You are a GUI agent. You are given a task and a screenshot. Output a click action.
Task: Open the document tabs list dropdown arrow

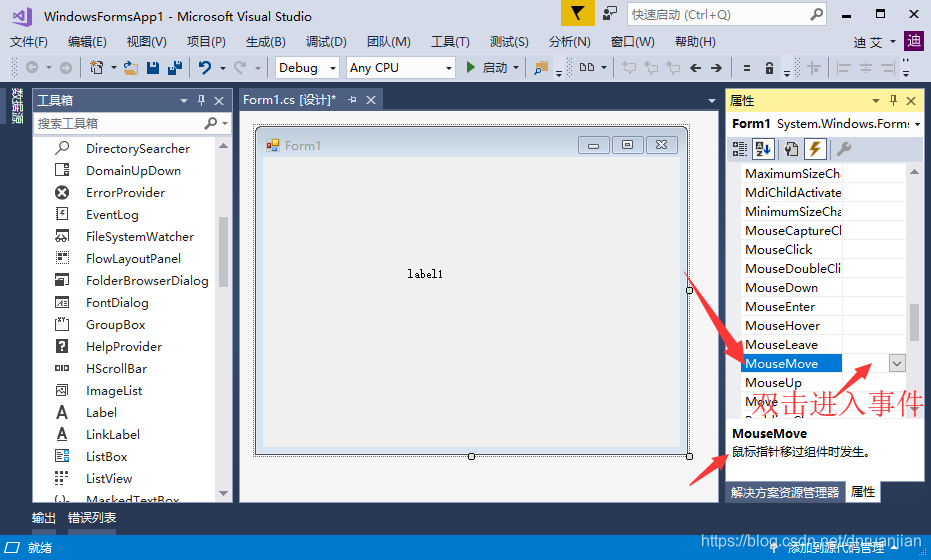[x=712, y=101]
